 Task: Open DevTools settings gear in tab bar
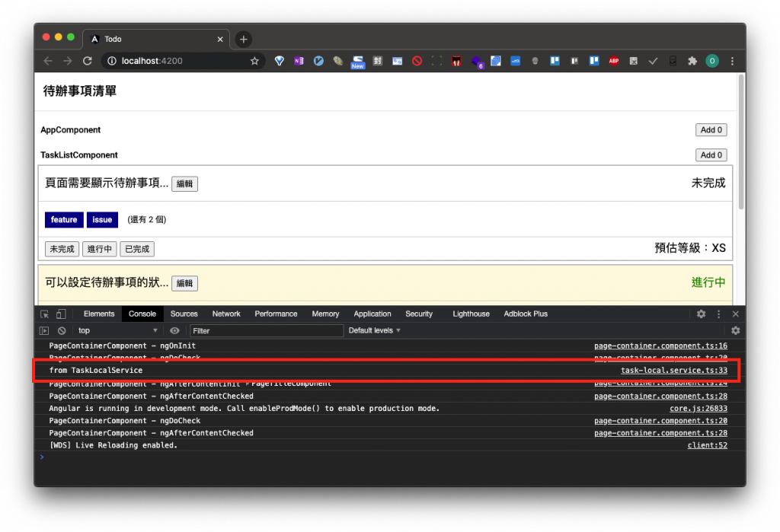701,314
